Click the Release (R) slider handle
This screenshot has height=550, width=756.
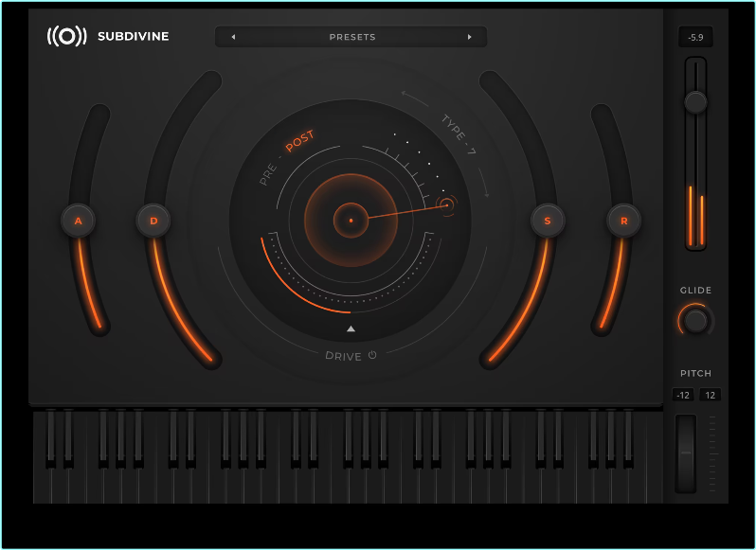[623, 221]
